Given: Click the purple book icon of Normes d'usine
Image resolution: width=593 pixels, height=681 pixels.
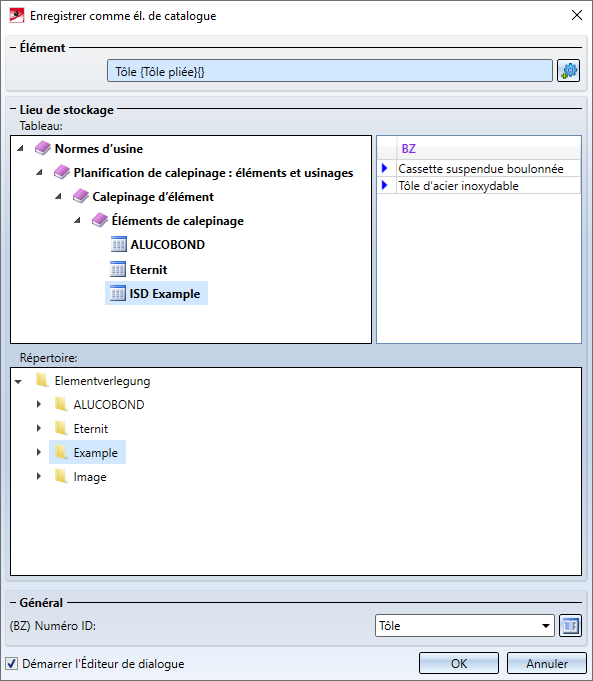Looking at the screenshot, I should (43, 148).
